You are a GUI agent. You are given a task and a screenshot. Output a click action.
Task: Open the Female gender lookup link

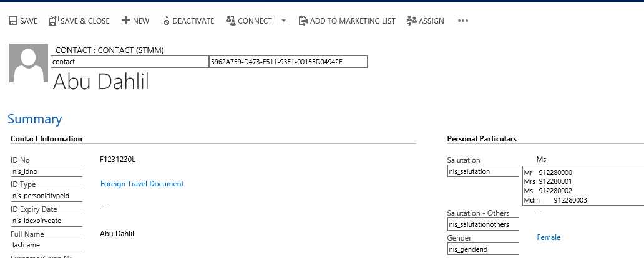[x=549, y=237]
